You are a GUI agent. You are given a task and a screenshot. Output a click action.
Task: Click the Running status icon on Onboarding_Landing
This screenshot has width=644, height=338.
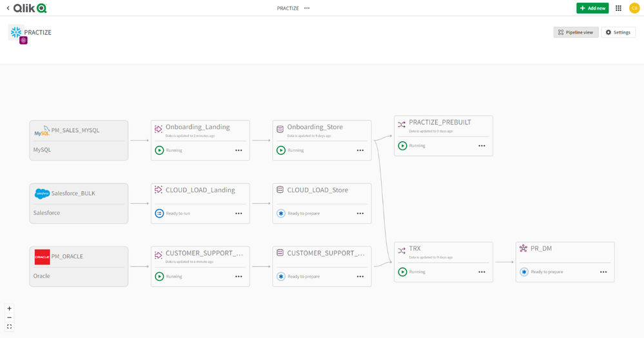[159, 150]
